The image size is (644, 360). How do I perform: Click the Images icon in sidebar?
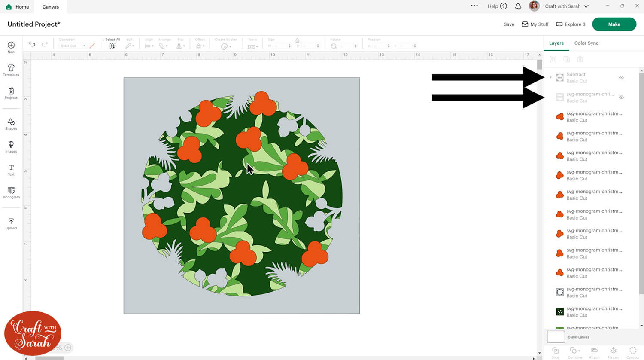(11, 146)
